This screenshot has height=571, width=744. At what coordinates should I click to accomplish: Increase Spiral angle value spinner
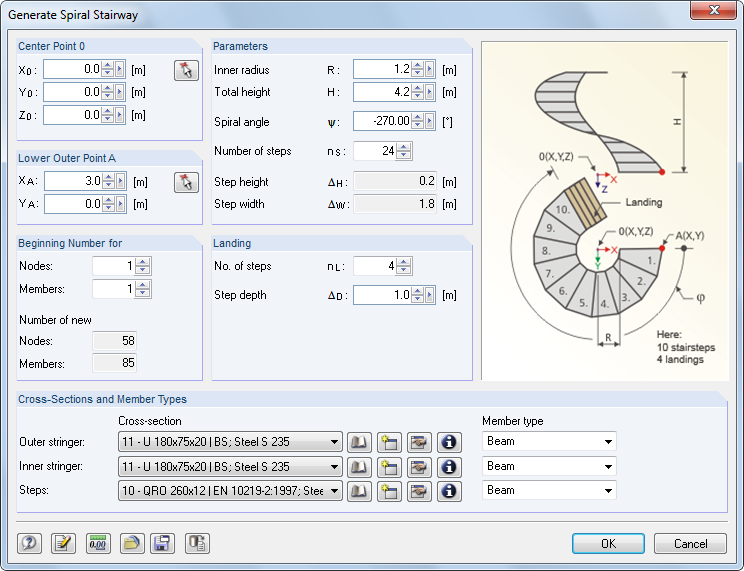[418, 117]
